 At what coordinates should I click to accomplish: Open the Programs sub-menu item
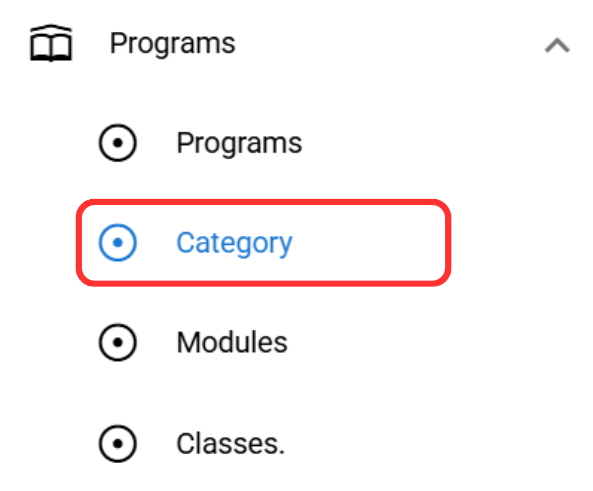[263, 143]
